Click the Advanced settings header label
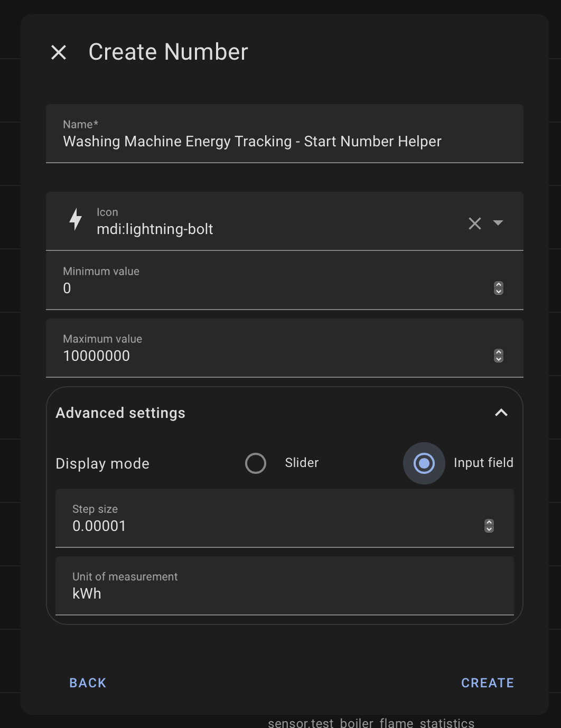 click(120, 413)
